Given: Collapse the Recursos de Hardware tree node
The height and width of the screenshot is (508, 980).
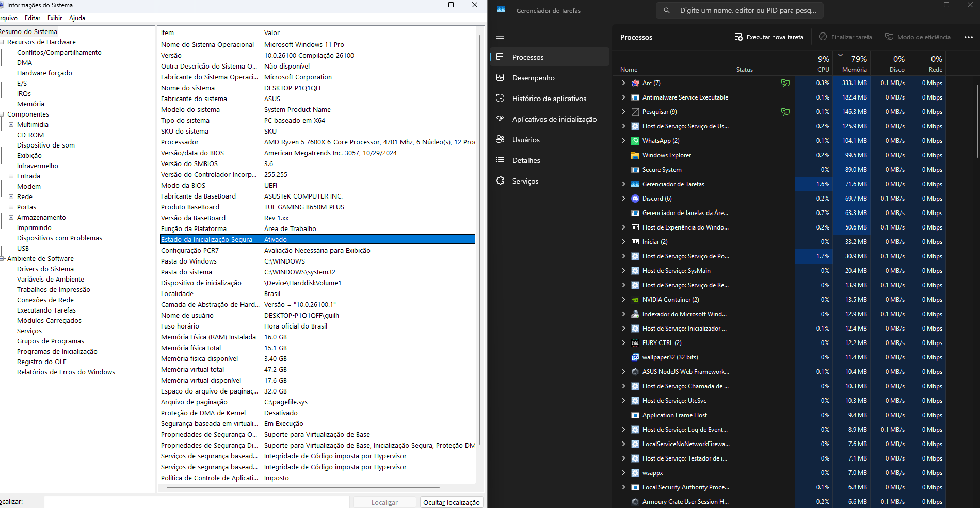Looking at the screenshot, I should coord(2,42).
